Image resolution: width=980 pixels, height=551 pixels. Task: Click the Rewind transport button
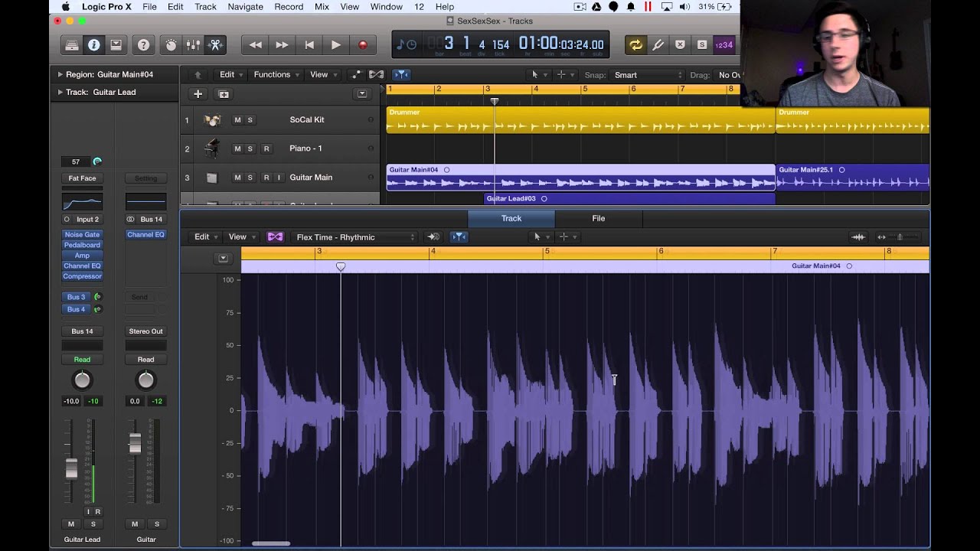(256, 45)
